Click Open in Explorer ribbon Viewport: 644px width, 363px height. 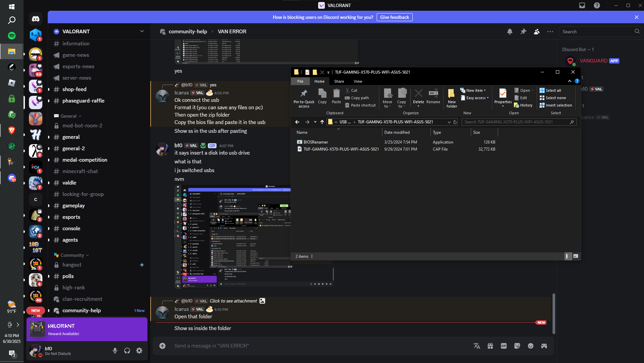[x=524, y=90]
